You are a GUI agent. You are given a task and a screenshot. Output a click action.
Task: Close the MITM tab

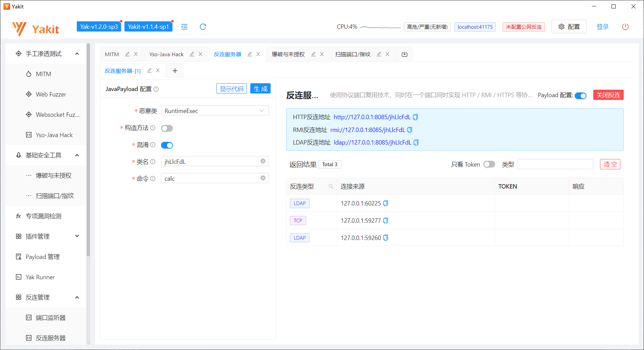pos(136,54)
